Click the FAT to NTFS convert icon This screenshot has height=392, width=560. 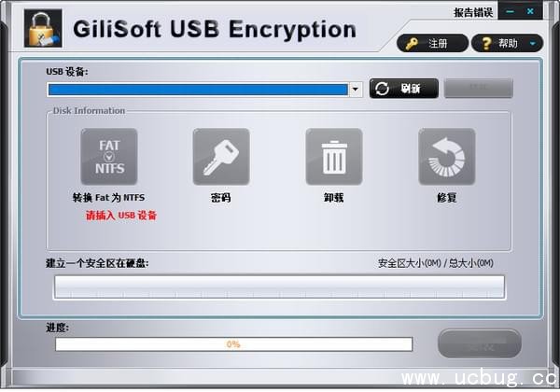click(109, 157)
